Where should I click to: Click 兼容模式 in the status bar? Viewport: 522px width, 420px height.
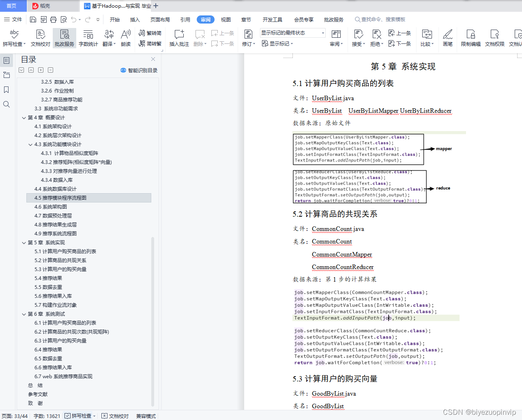[146, 416]
